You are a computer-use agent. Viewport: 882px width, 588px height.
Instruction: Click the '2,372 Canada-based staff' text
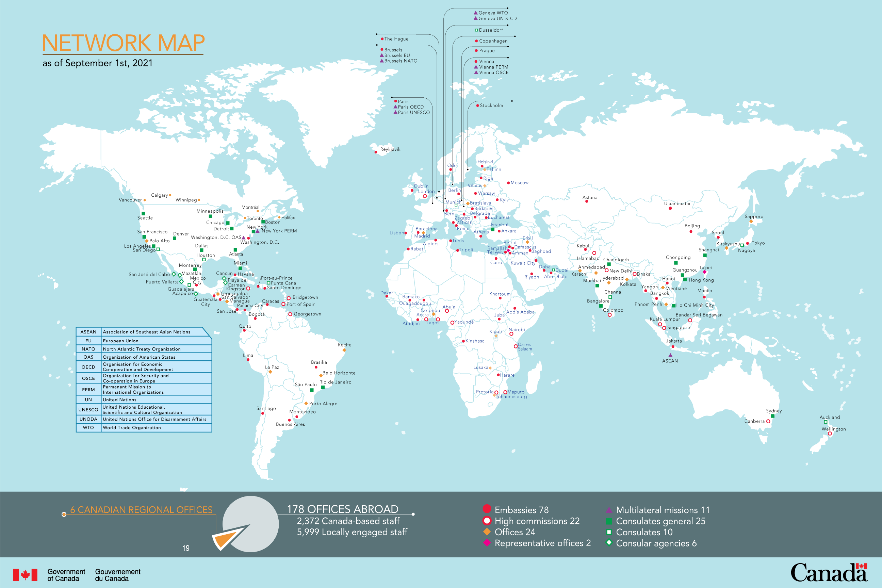(x=348, y=521)
